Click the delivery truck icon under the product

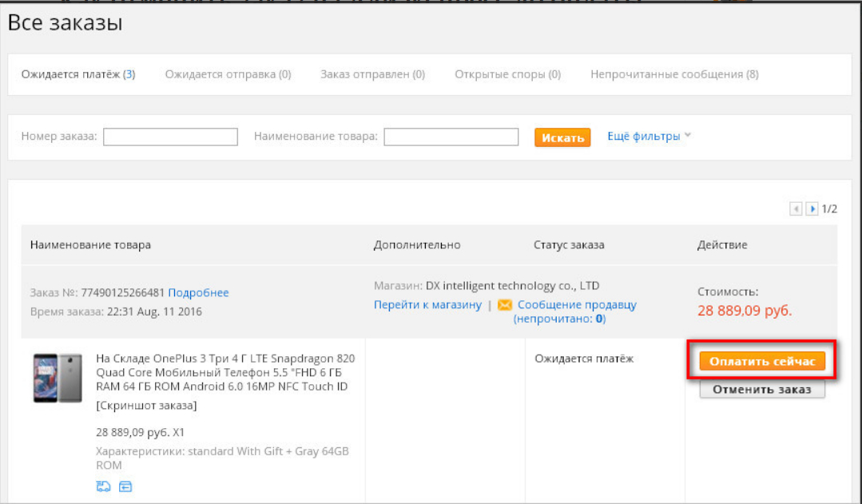coord(103,486)
